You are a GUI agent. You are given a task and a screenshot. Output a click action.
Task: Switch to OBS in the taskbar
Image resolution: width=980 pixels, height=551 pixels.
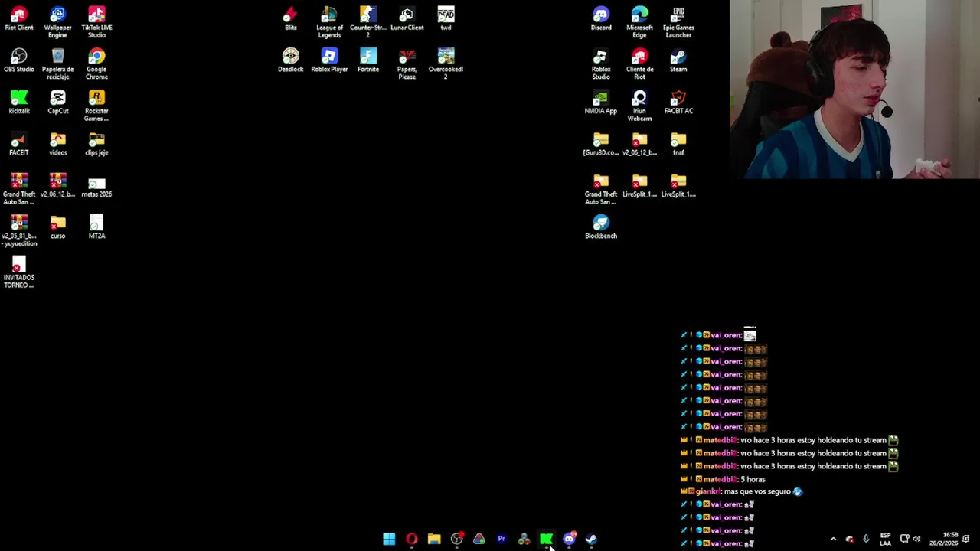pos(457,539)
